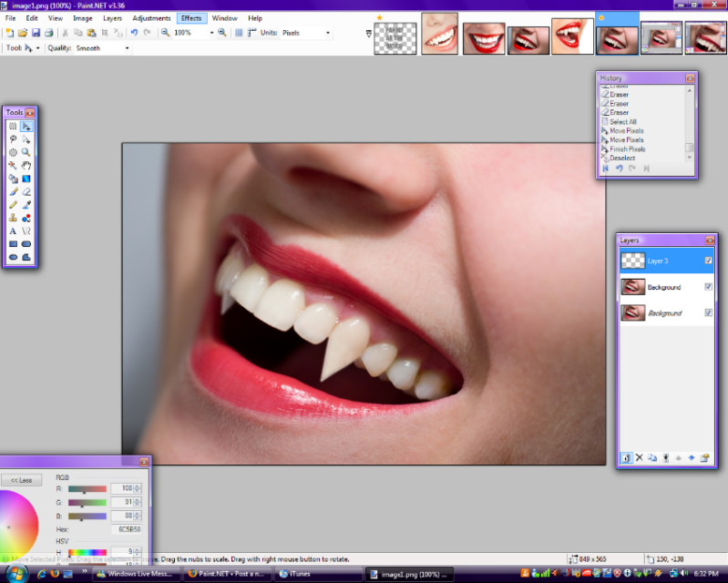Click the Print icon in toolbar

(49, 33)
